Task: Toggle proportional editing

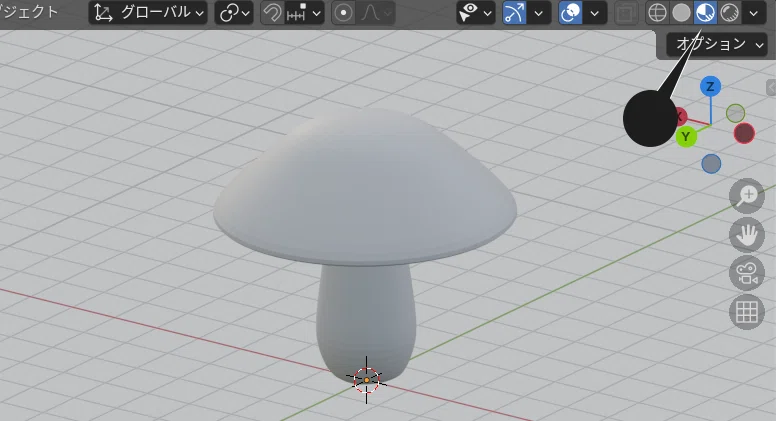Action: pos(343,13)
